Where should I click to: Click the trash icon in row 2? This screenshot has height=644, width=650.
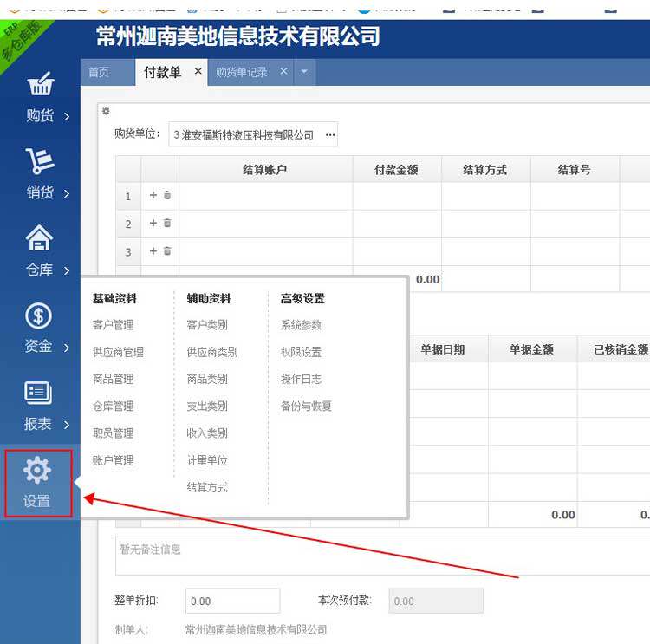pos(167,224)
